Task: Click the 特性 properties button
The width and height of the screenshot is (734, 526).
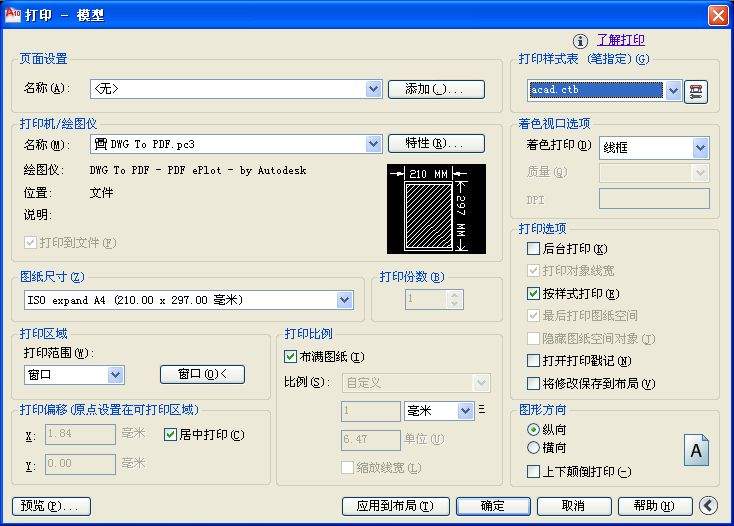Action: (436, 143)
